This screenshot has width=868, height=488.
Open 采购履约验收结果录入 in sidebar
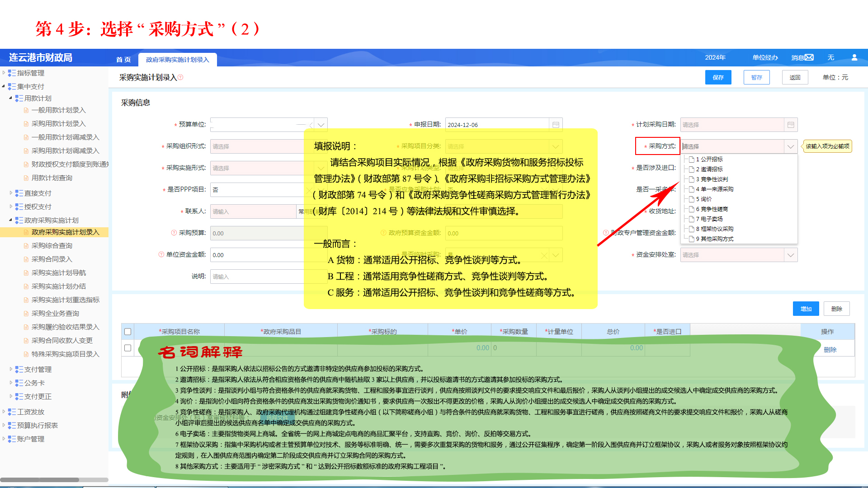click(65, 327)
